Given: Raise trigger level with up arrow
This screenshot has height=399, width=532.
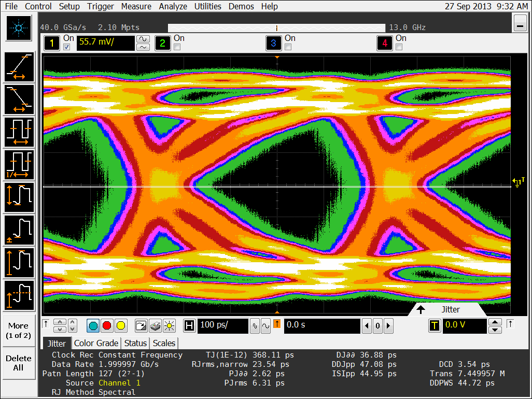Looking at the screenshot, I should 495,322.
